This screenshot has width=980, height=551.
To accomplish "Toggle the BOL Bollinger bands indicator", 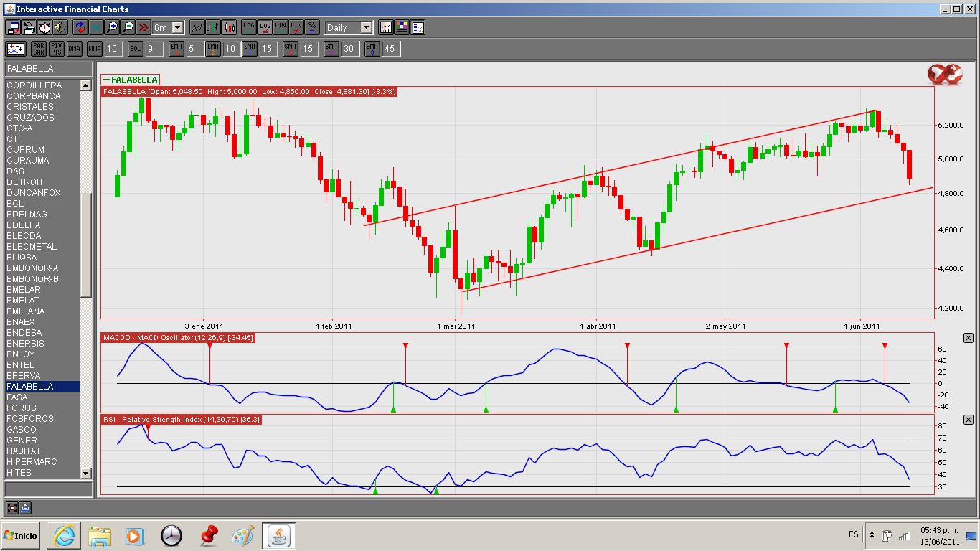I will coord(135,49).
